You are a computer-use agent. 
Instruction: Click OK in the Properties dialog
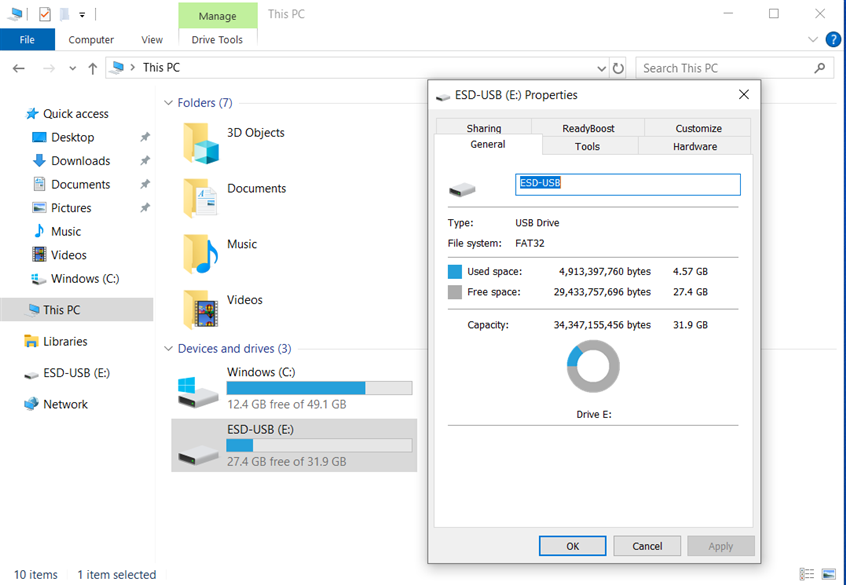tap(572, 546)
